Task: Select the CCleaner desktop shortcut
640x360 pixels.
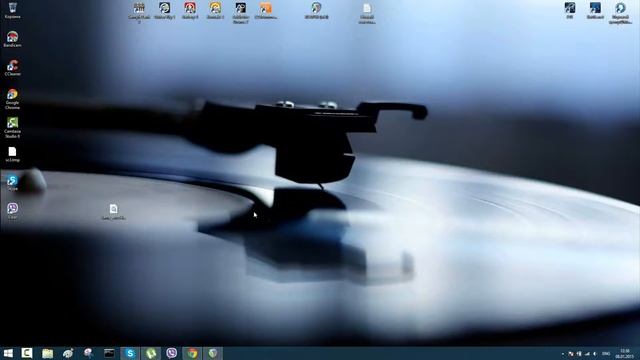Action: [12, 68]
